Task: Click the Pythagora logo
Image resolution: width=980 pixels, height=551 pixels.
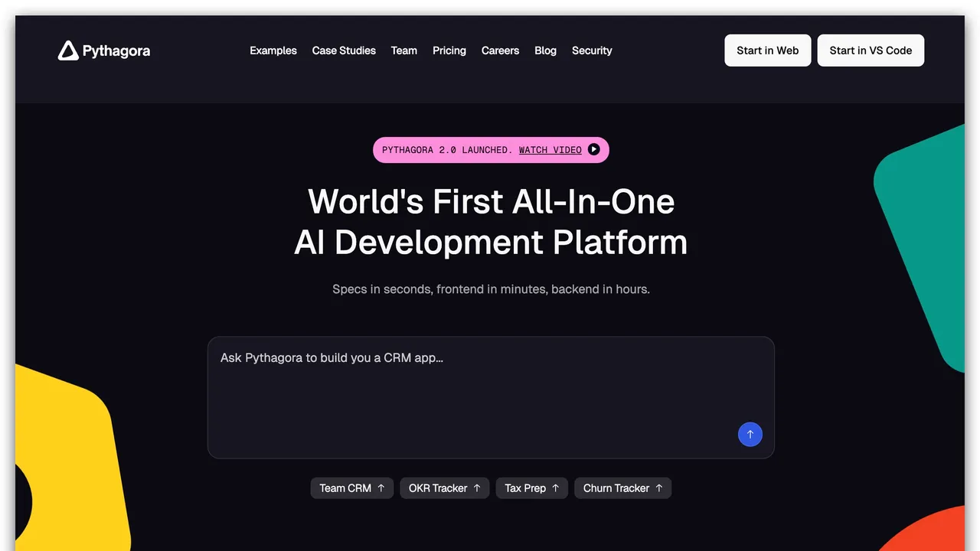Action: click(104, 51)
